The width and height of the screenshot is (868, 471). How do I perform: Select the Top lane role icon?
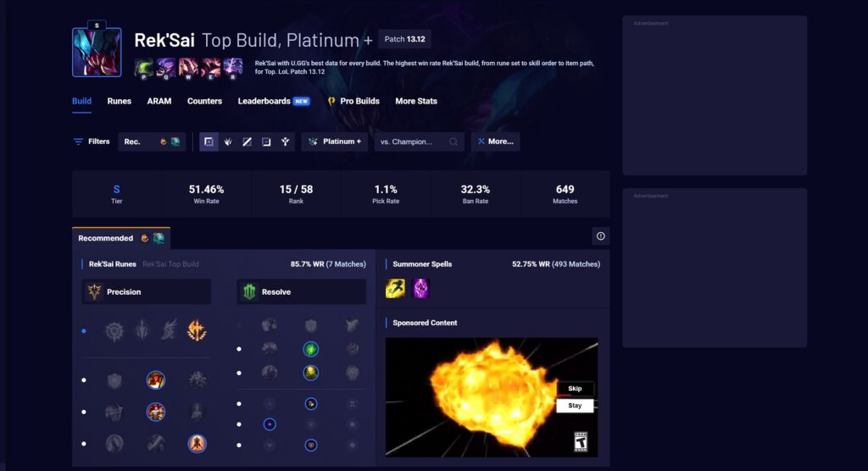tap(209, 141)
